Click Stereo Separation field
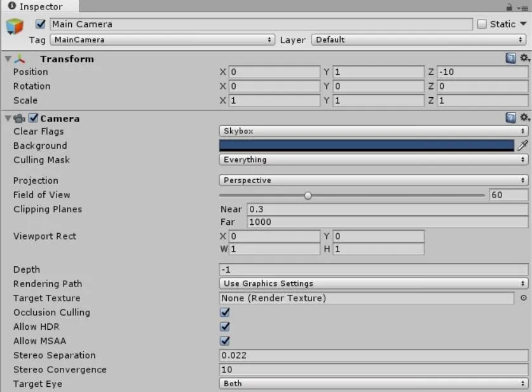532x392 pixels. (x=374, y=355)
